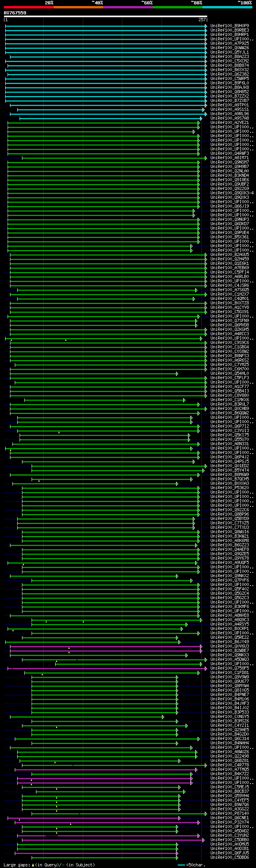Select hit label UniRef100_Q5KI75
The image size is (256, 868).
pyautogui.click(x=230, y=435)
